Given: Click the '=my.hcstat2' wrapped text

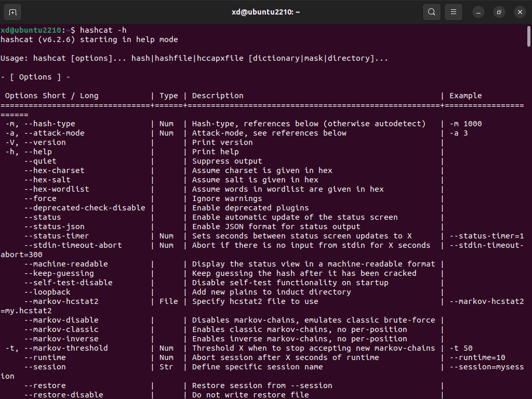Looking at the screenshot, I should (26, 311).
